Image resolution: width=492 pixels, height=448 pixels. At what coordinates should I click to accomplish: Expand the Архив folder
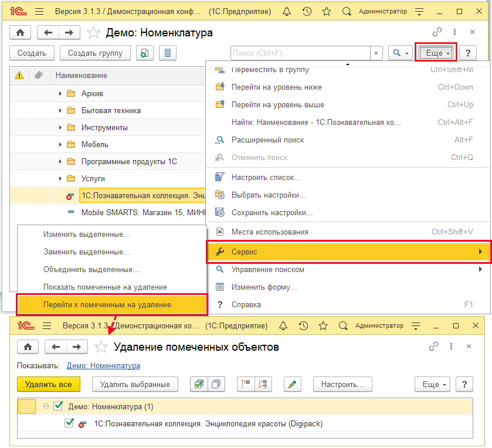point(60,93)
